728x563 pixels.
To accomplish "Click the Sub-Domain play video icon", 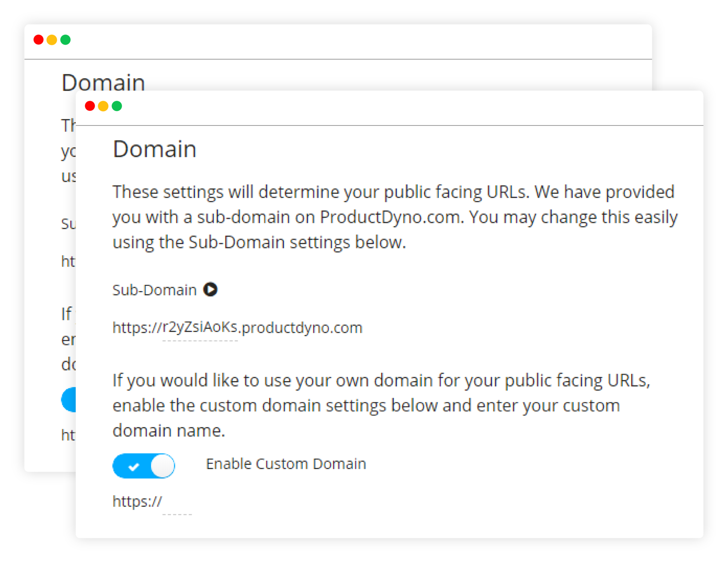I will (210, 290).
